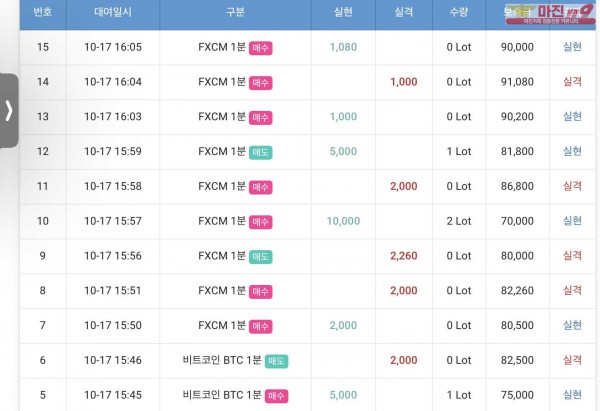Select the date 10-17 15:57
The height and width of the screenshot is (411, 600).
coord(113,221)
